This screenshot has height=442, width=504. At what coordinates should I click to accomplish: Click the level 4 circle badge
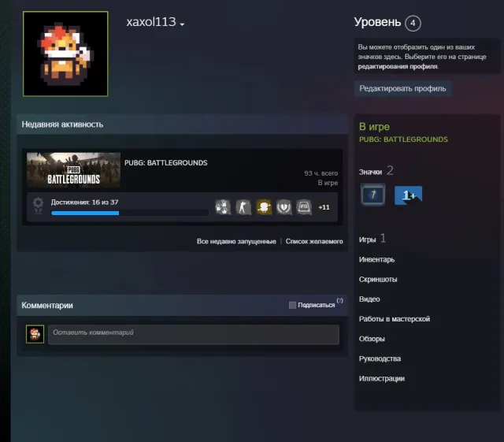(413, 23)
